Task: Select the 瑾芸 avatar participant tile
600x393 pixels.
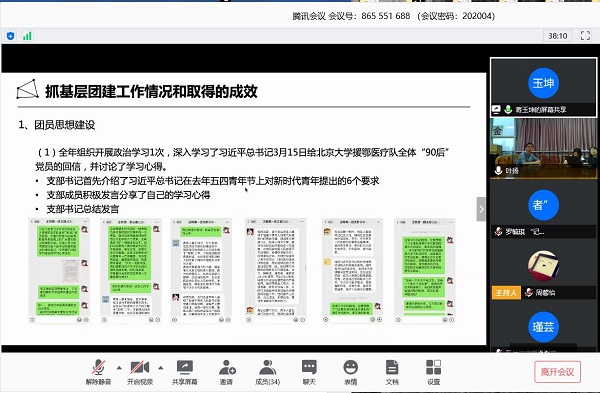Action: pyautogui.click(x=543, y=327)
